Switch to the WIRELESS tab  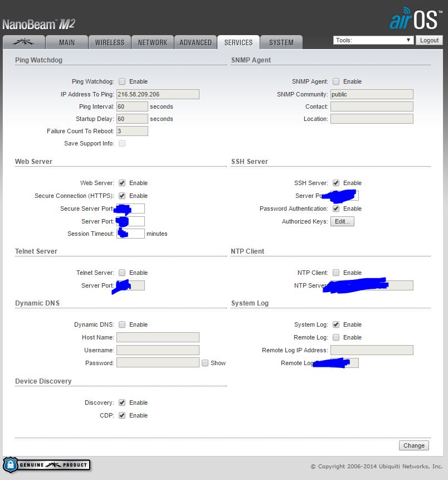pos(110,42)
